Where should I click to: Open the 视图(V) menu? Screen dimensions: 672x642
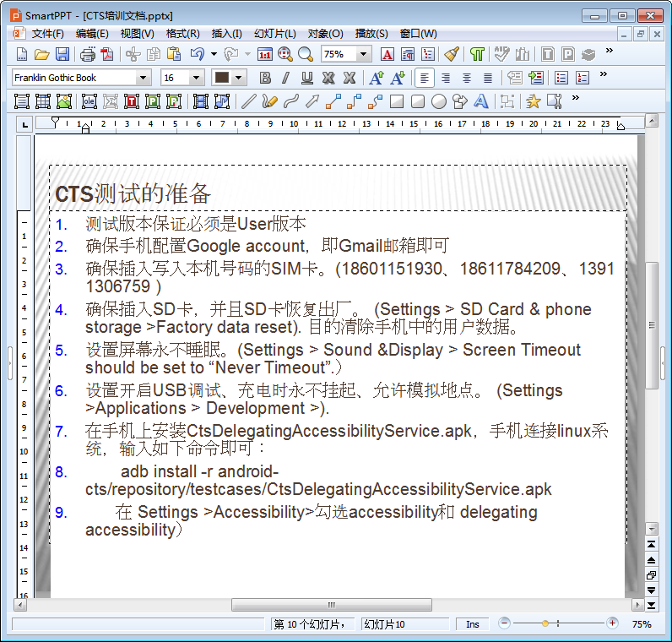(x=137, y=34)
